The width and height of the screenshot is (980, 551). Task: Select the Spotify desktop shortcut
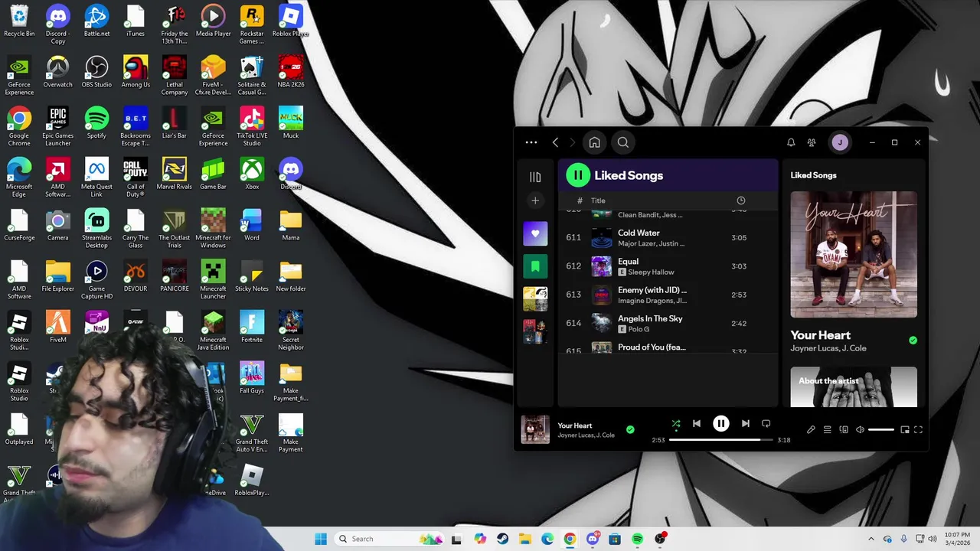click(96, 123)
